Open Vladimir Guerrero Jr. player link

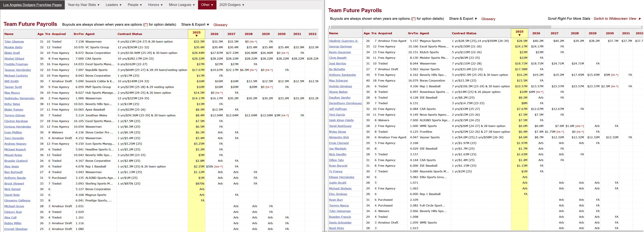(343, 41)
